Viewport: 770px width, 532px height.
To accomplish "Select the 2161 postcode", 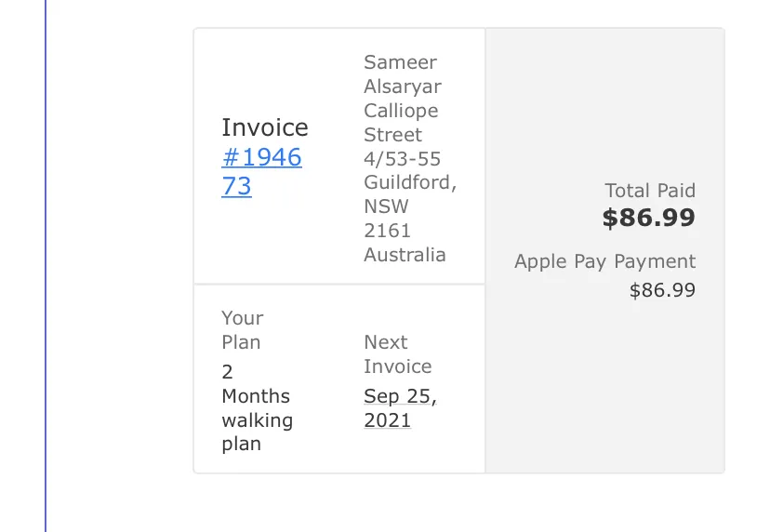I will (x=387, y=231).
